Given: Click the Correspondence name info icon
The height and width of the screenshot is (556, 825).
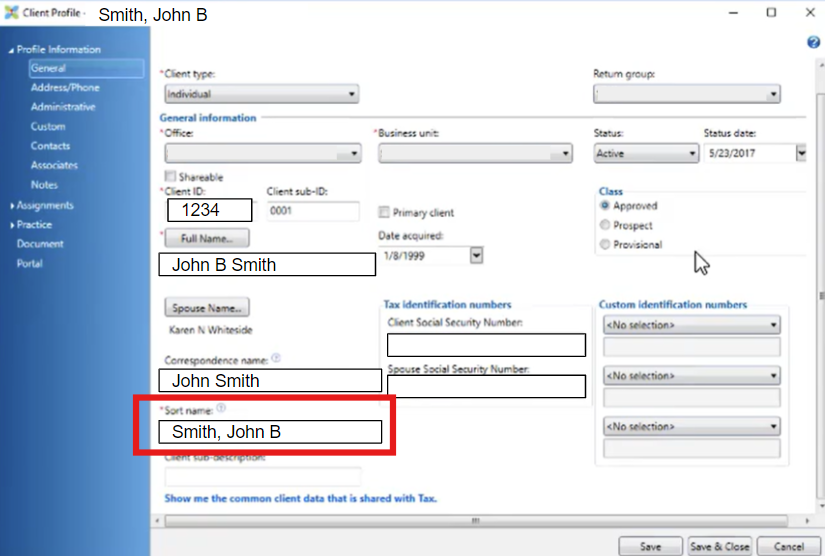Looking at the screenshot, I should pyautogui.click(x=276, y=358).
